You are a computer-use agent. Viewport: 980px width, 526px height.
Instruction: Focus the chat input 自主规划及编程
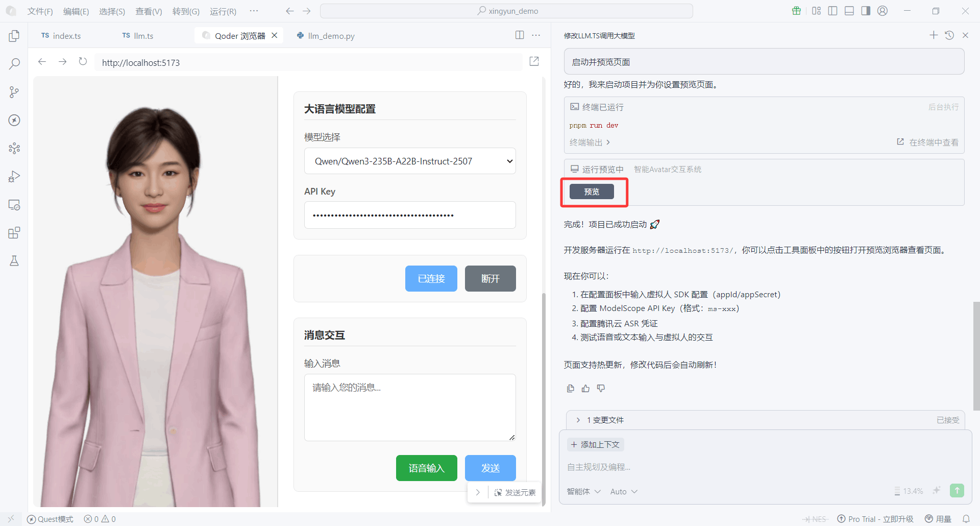click(x=765, y=467)
